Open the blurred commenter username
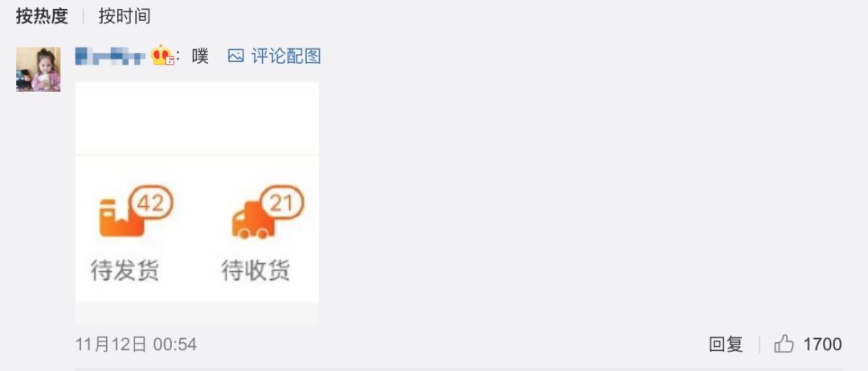This screenshot has height=371, width=868. 110,56
